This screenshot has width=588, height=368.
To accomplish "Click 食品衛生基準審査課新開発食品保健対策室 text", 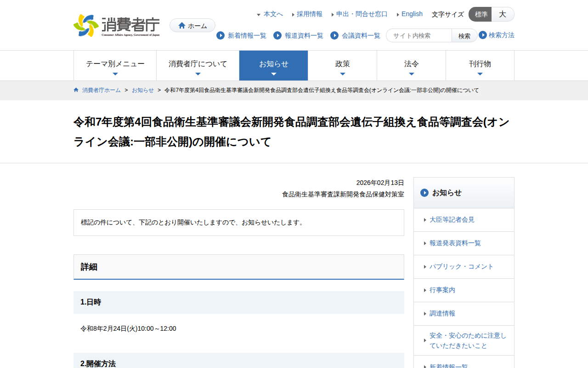I will point(343,194).
